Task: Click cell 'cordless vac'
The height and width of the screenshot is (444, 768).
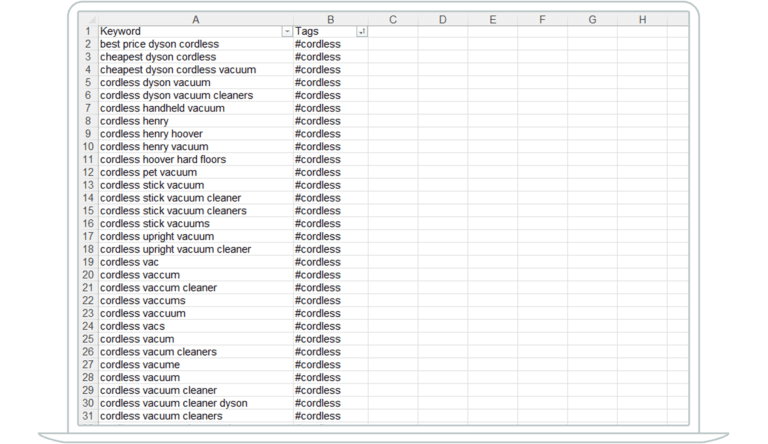Action: click(x=195, y=262)
